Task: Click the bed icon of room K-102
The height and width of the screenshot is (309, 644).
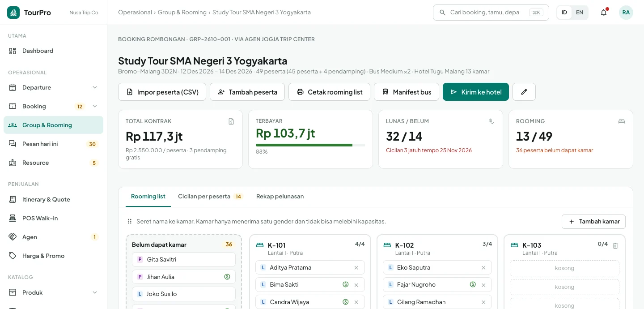Action: point(387,245)
